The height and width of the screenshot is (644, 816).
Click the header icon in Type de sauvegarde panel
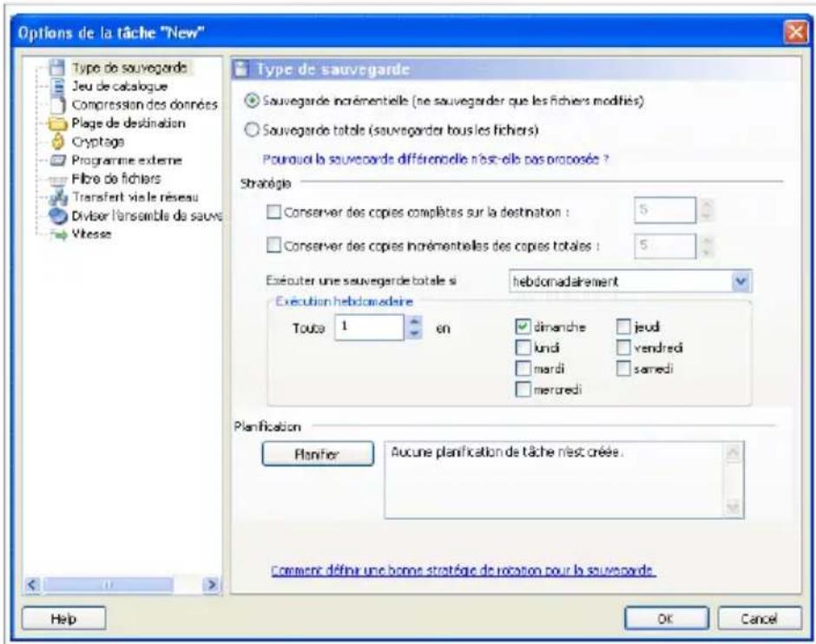240,69
